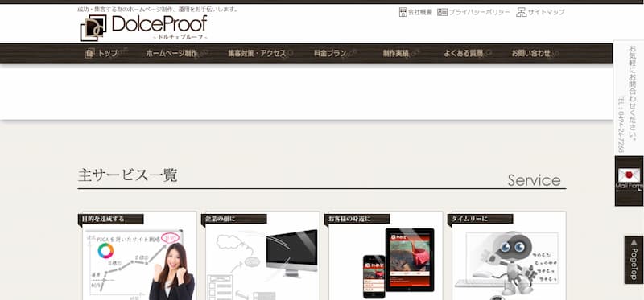Open the サイトマップ link
This screenshot has width=644, height=300.
pos(547,12)
